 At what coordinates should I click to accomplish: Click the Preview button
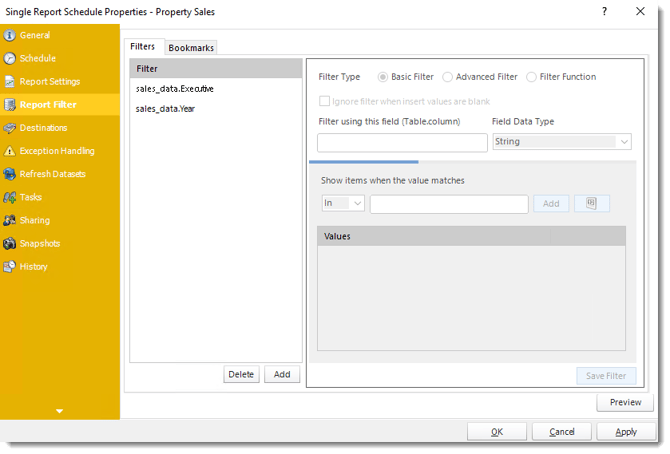pyautogui.click(x=625, y=402)
